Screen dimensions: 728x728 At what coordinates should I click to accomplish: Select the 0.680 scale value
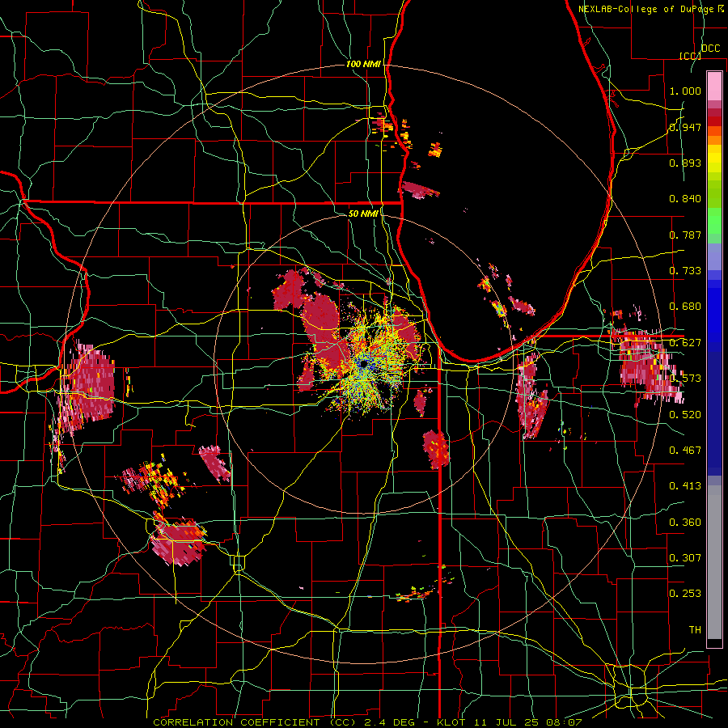point(685,307)
